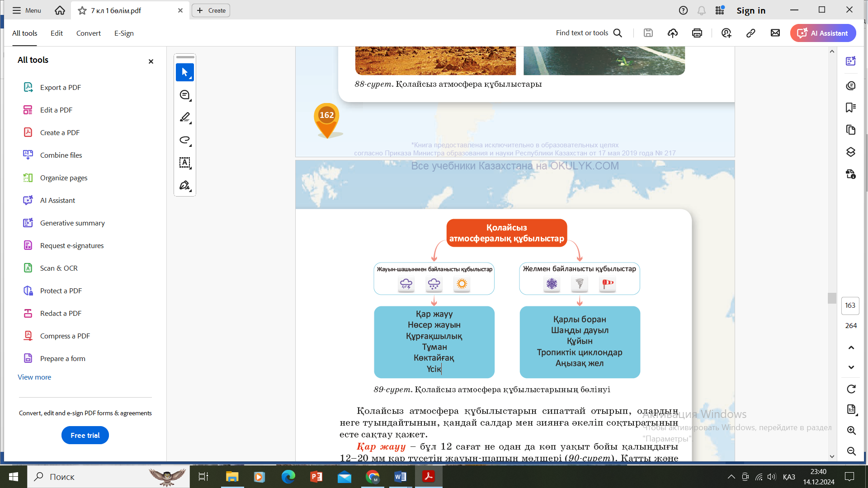Go to next page with down chevron
This screenshot has width=868, height=488.
pyautogui.click(x=851, y=367)
